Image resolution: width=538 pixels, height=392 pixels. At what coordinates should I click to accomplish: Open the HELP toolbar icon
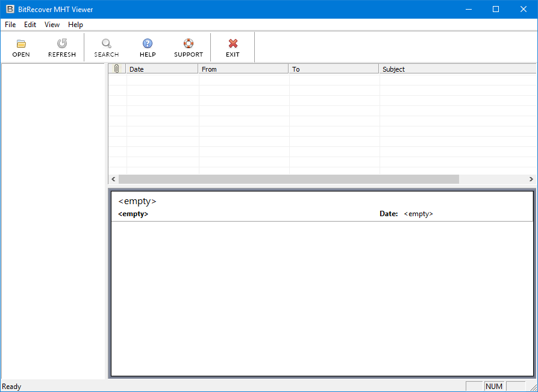click(148, 48)
